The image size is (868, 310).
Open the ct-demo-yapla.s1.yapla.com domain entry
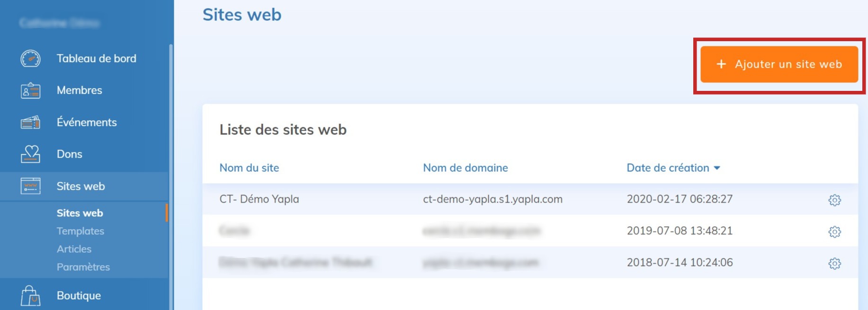tap(492, 199)
